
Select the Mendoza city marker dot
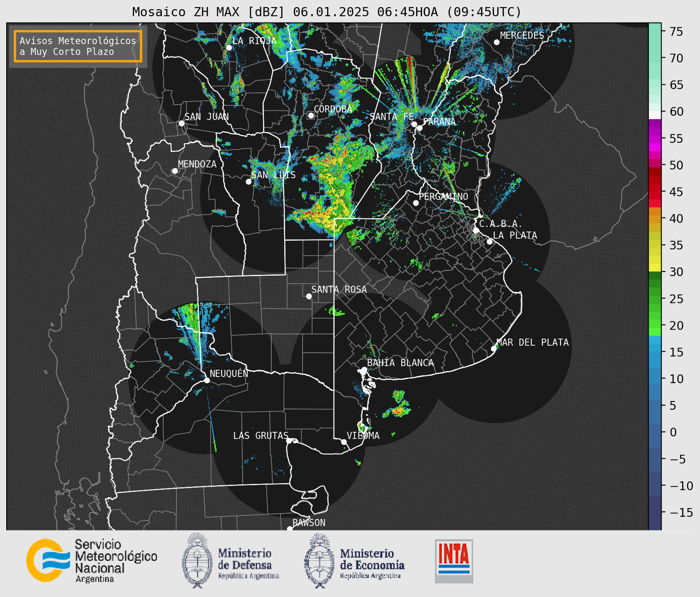175,171
